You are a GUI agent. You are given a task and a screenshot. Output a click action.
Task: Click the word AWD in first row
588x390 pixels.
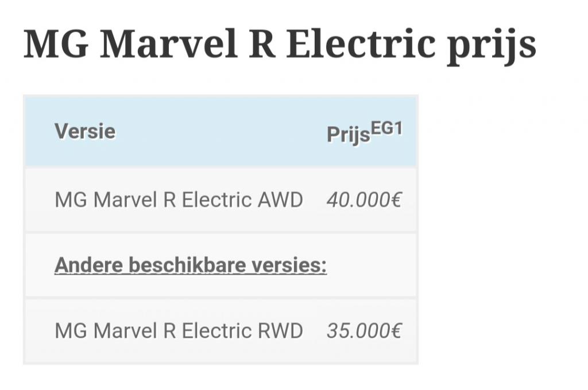pyautogui.click(x=280, y=200)
